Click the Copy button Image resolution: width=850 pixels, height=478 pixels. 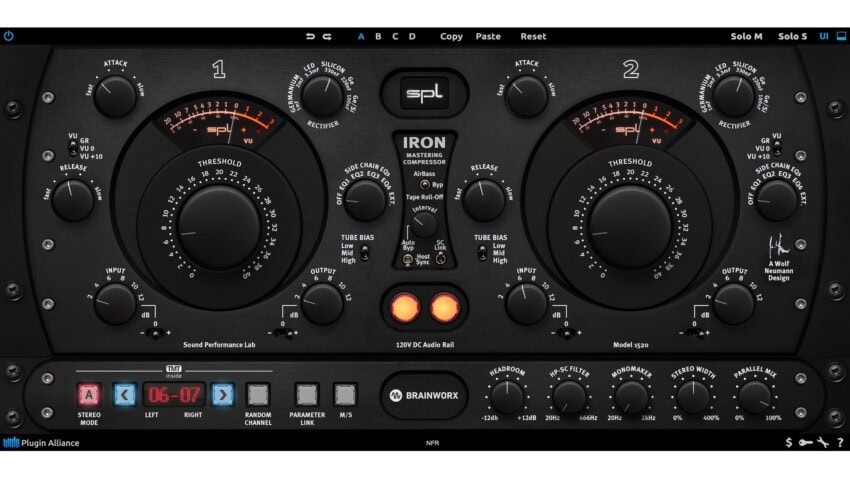[451, 36]
